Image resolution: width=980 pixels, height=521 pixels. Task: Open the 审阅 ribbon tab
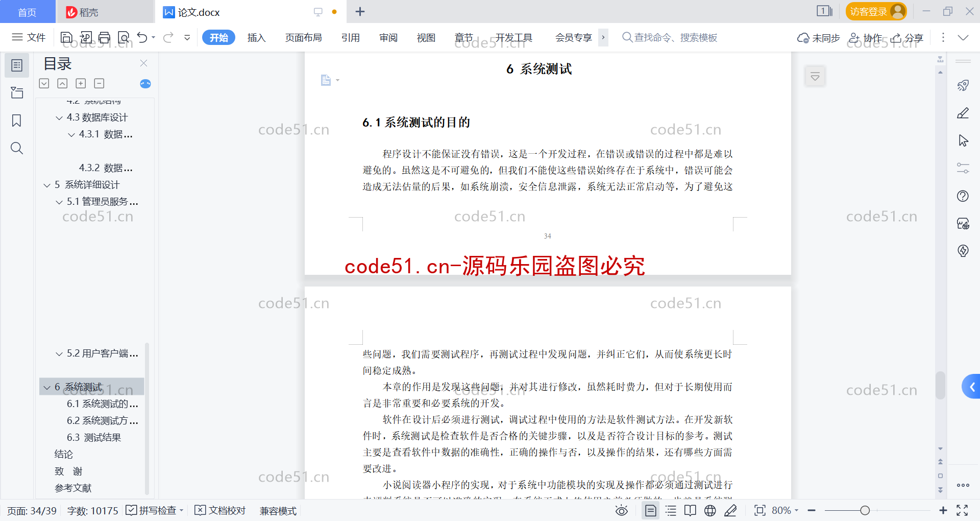click(388, 37)
